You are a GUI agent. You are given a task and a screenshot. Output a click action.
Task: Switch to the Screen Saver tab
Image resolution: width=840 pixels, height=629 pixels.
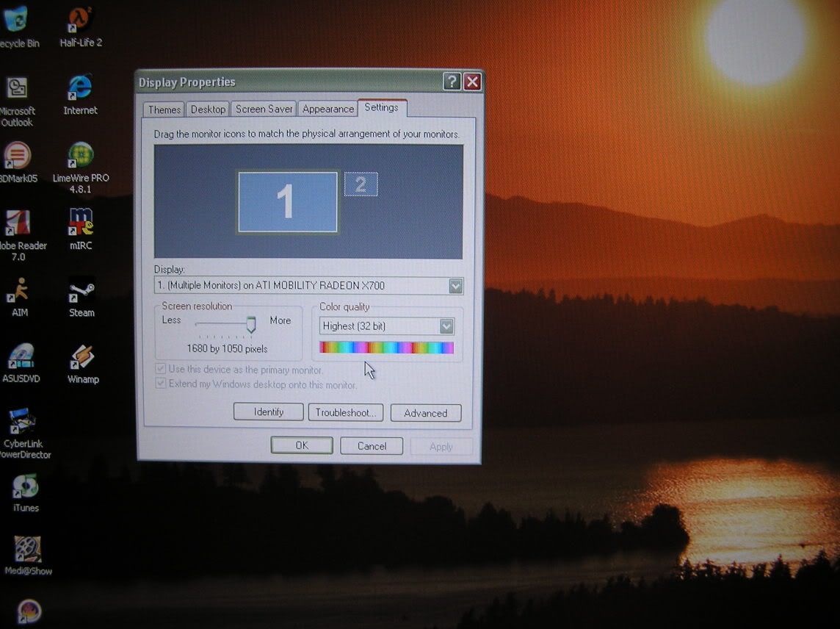[x=264, y=109]
